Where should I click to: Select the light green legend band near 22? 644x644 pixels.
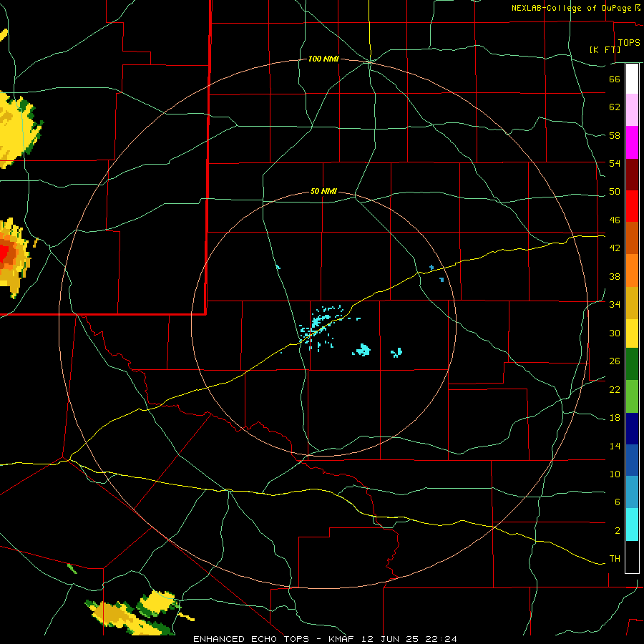click(632, 396)
